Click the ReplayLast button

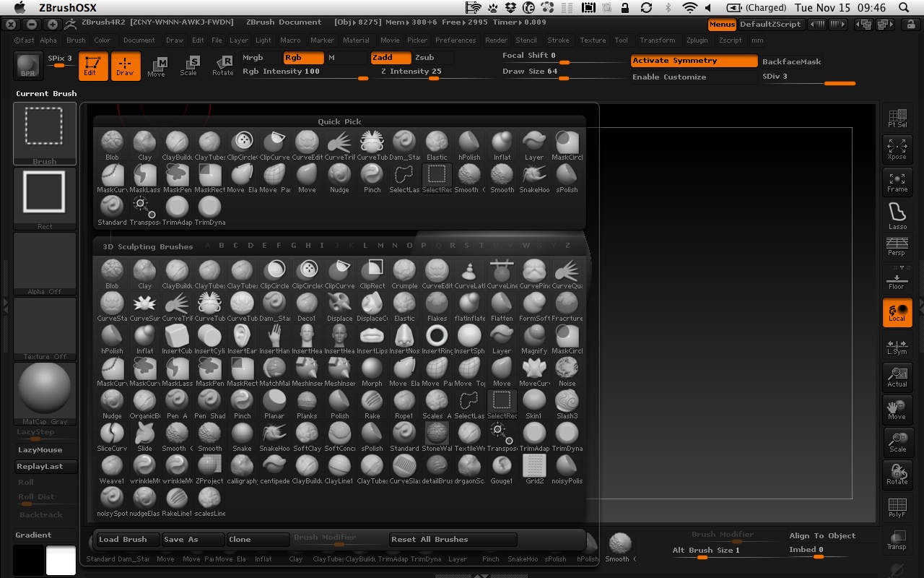click(x=45, y=466)
